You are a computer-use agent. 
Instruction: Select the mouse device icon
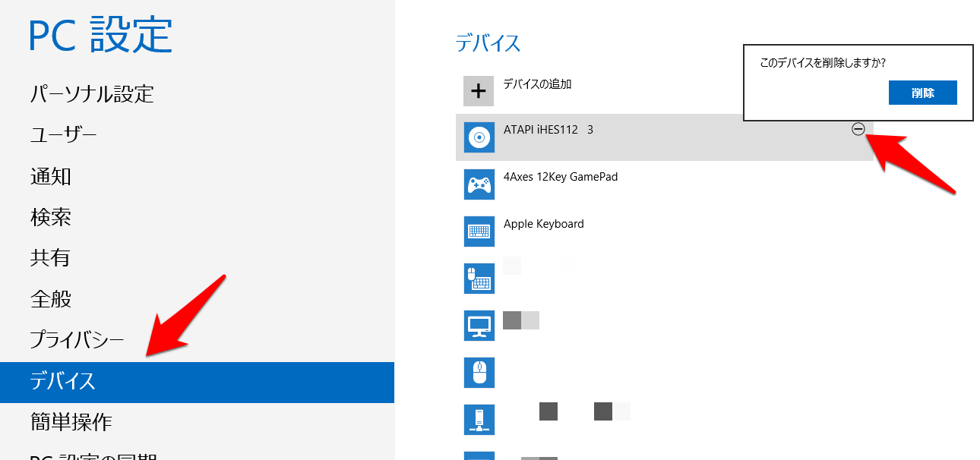[x=479, y=373]
